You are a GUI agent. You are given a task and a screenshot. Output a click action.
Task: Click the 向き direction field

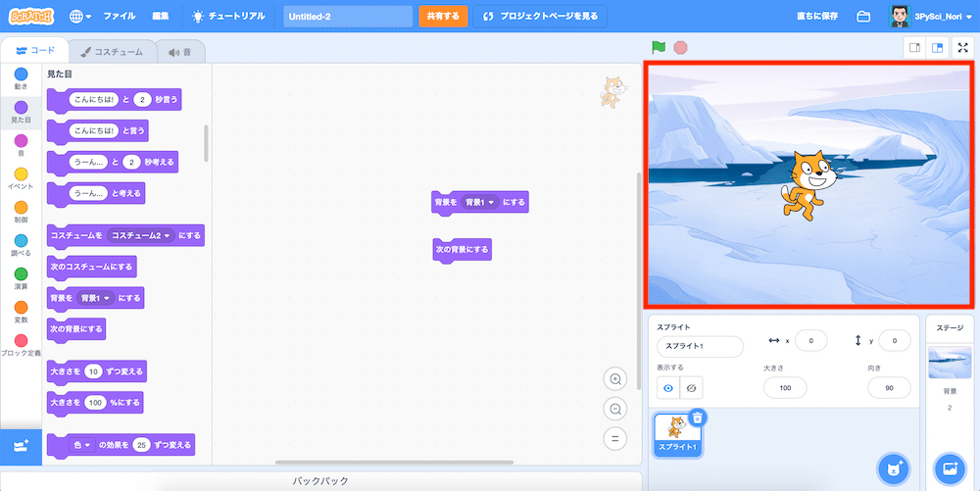pyautogui.click(x=889, y=388)
